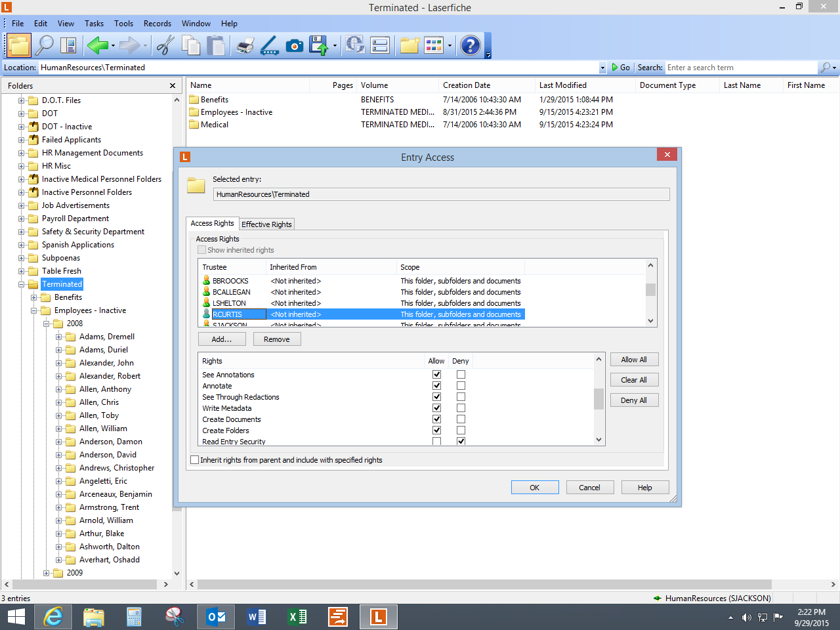Click the scissors cut icon
Image resolution: width=840 pixels, height=630 pixels.
[x=165, y=45]
